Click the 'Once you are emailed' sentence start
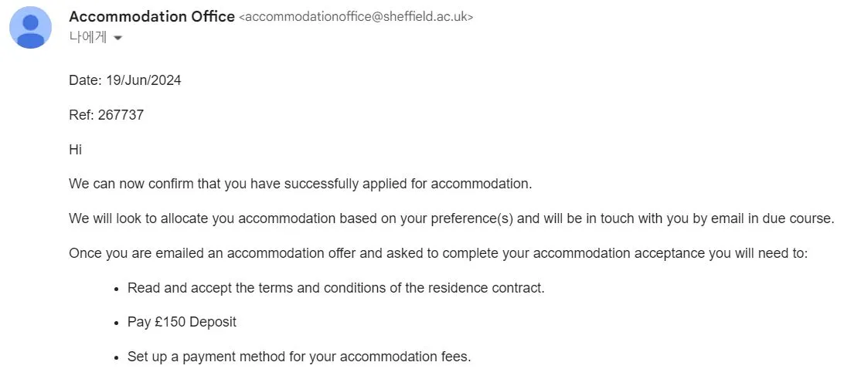Viewport: 868px width, 369px height. point(131,253)
